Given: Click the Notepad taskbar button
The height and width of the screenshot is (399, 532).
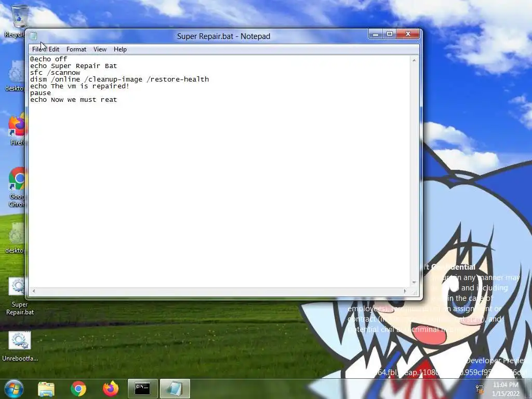Looking at the screenshot, I should pos(175,389).
